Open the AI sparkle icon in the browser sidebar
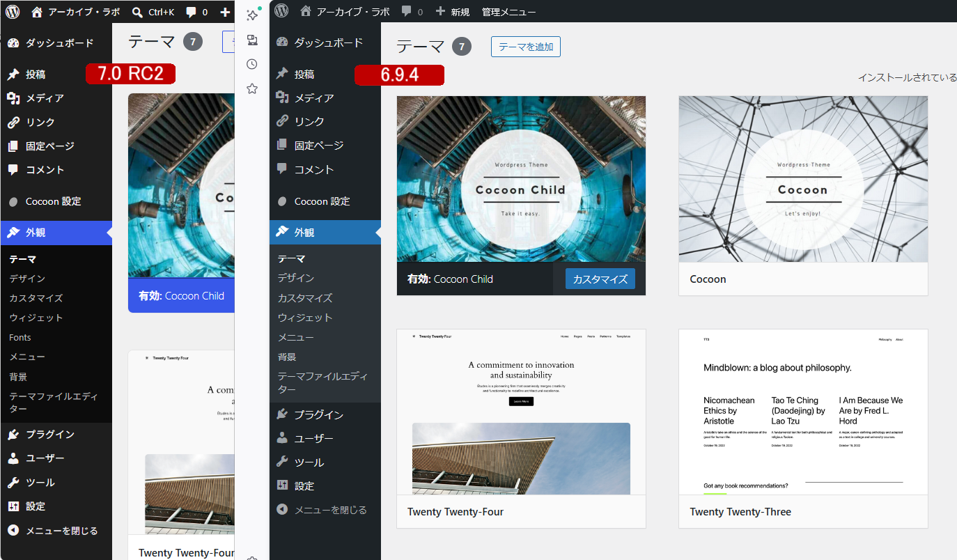957x560 pixels. click(253, 15)
